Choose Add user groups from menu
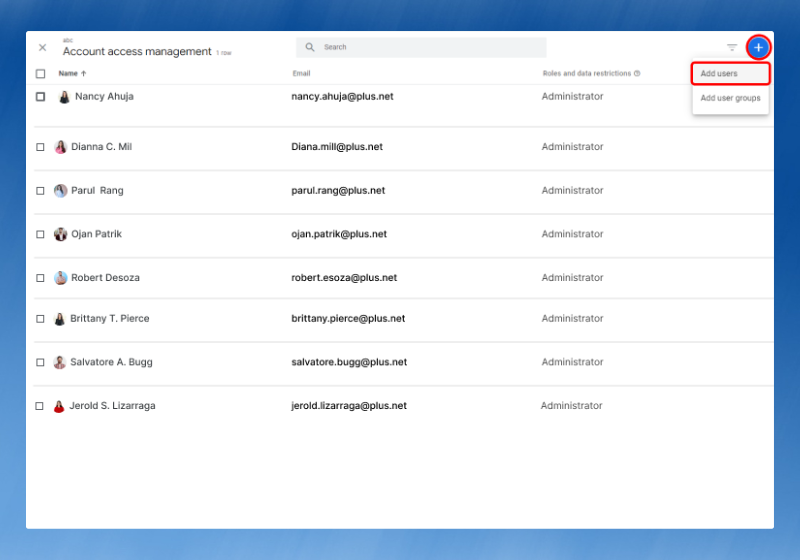 730,98
